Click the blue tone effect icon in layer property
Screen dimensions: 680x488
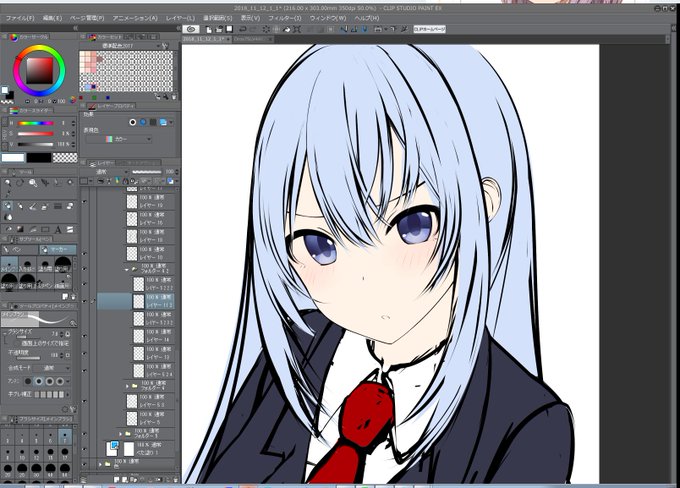point(143,122)
